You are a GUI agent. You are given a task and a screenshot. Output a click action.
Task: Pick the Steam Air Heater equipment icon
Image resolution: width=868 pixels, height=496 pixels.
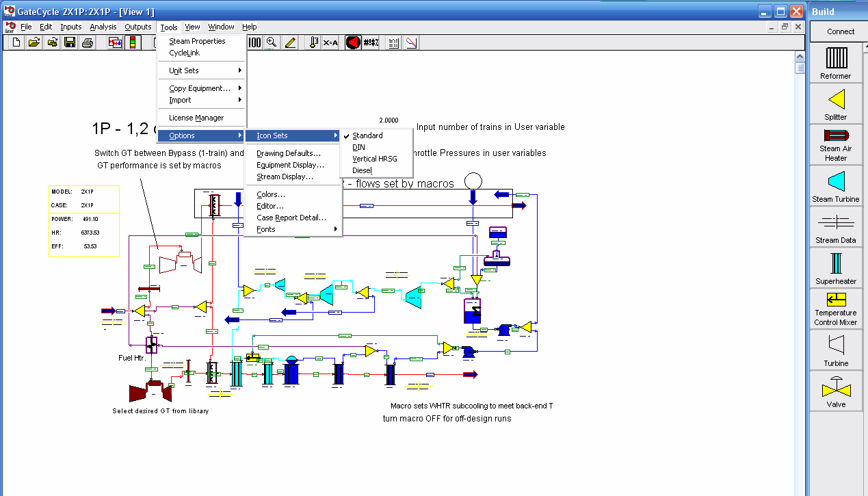836,145
